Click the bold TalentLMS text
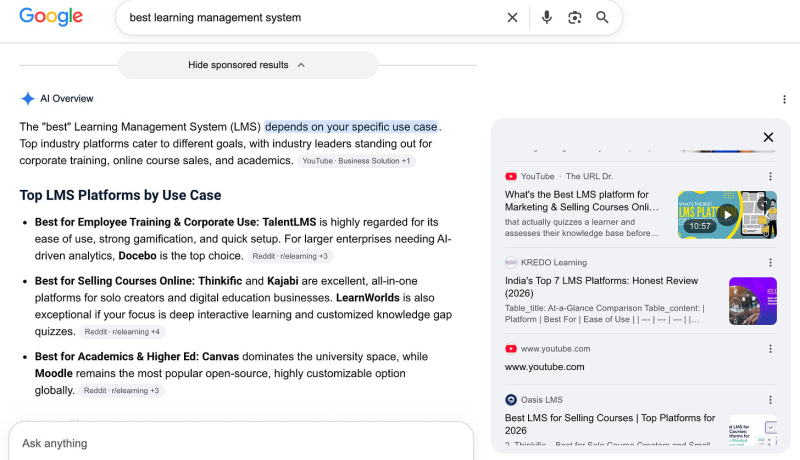Screen dimensions: 800x460 289,222
